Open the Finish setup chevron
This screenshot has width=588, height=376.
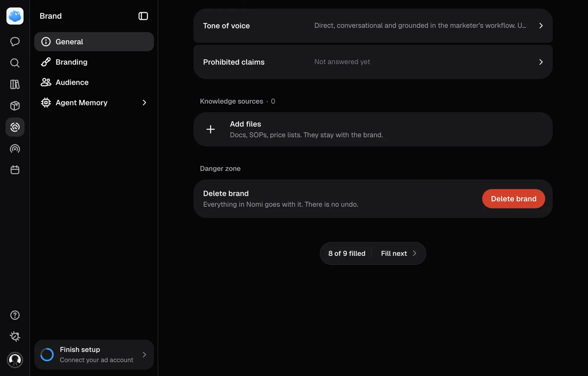click(x=144, y=355)
